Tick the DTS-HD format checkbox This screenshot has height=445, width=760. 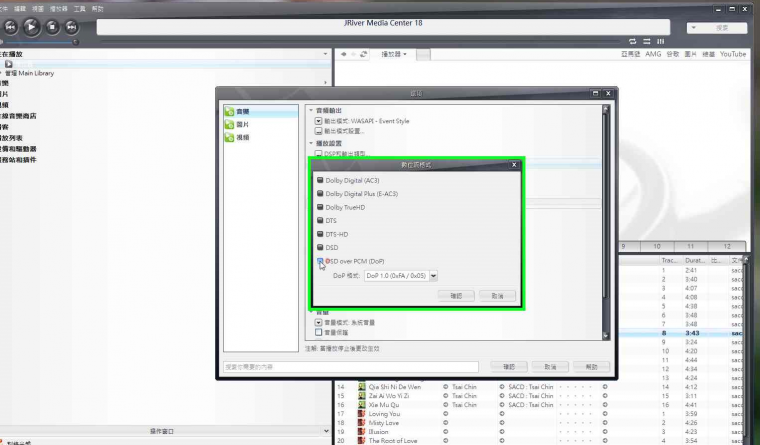[x=320, y=234]
